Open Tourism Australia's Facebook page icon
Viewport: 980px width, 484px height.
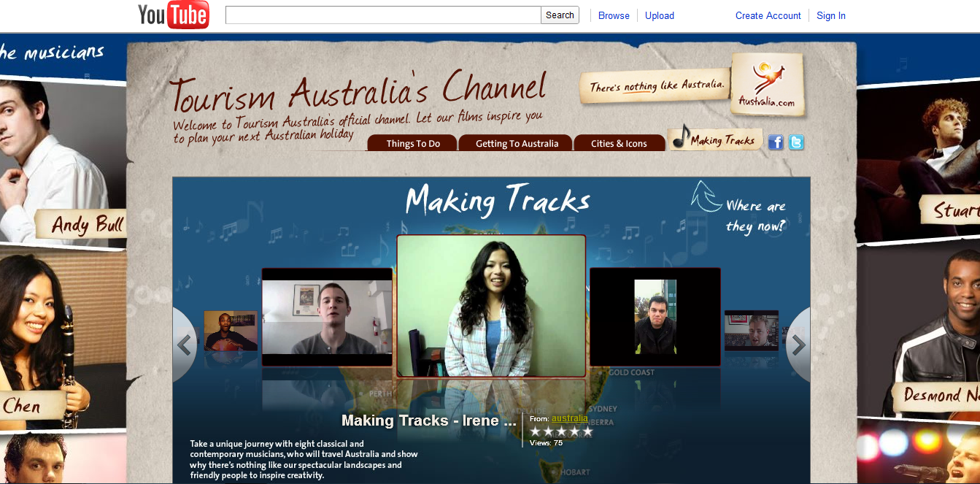(776, 142)
